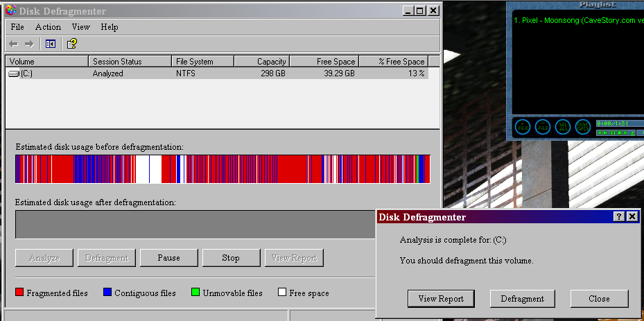The image size is (644, 321).
Task: Click the greyed Analyze button
Action: click(x=44, y=258)
